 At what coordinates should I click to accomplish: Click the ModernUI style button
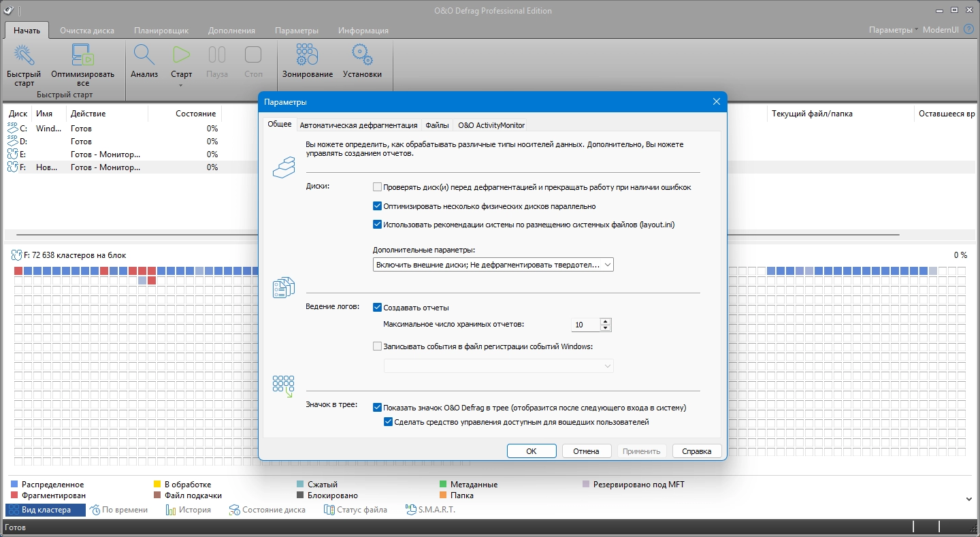click(x=942, y=30)
